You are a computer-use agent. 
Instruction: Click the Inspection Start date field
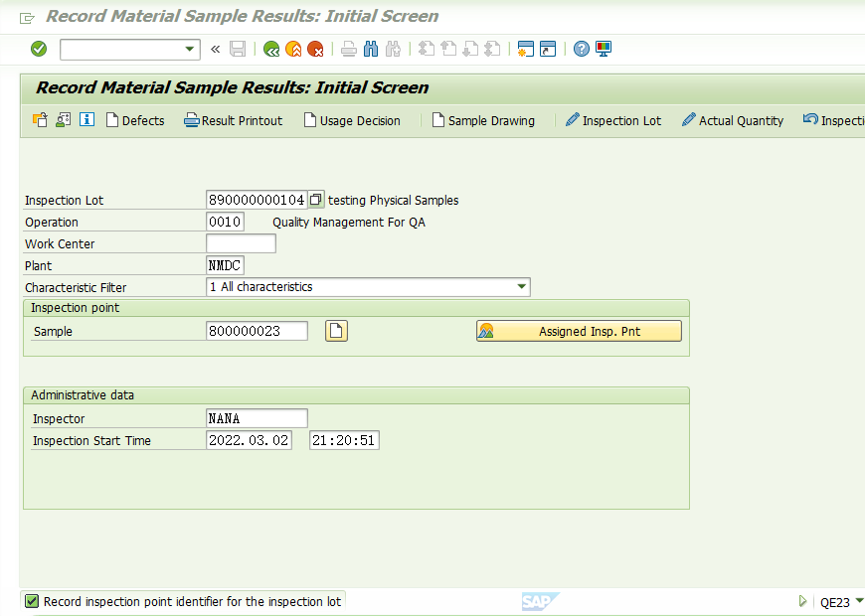(250, 440)
